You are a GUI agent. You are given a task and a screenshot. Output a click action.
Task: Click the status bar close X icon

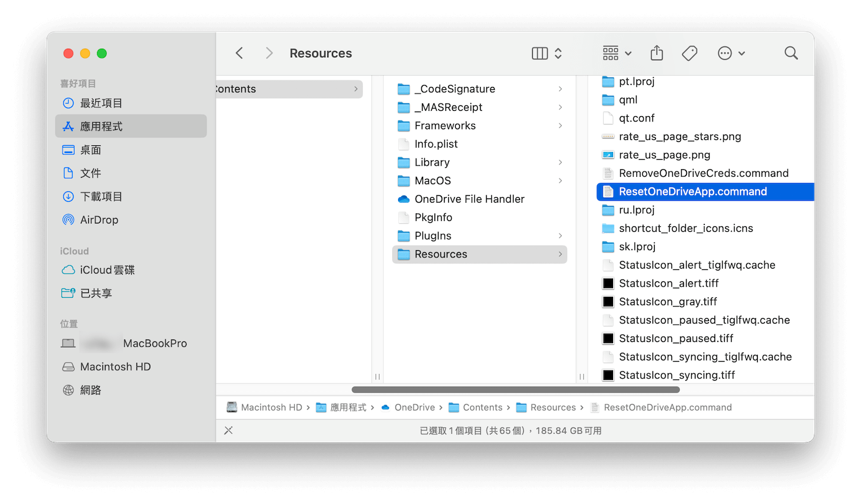pyautogui.click(x=228, y=430)
